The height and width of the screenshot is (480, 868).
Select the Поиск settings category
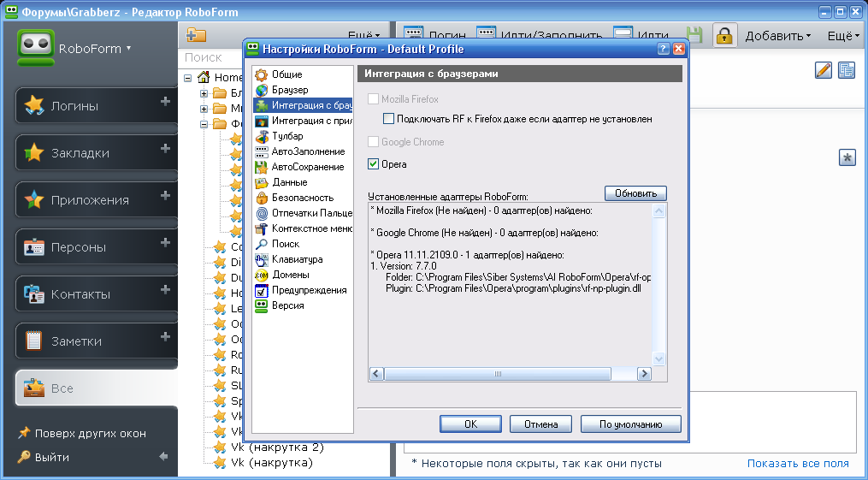point(277,244)
